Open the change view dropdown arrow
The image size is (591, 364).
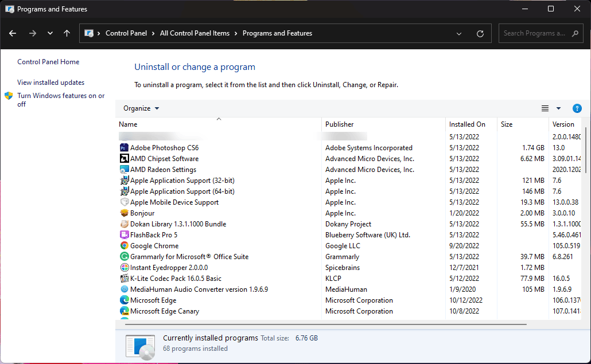(558, 108)
